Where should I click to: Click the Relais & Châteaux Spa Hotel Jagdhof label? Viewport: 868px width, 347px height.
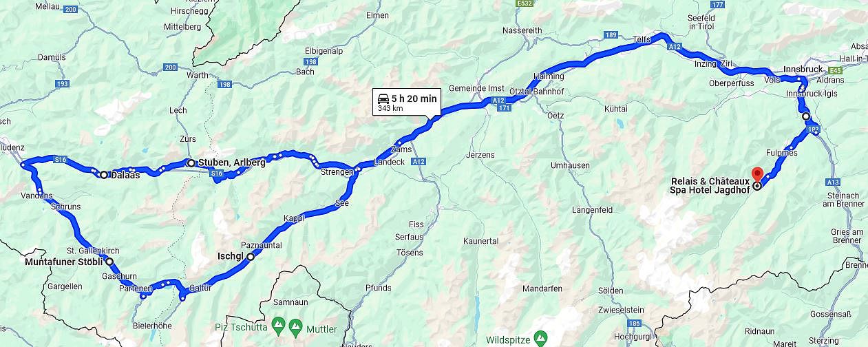710,185
